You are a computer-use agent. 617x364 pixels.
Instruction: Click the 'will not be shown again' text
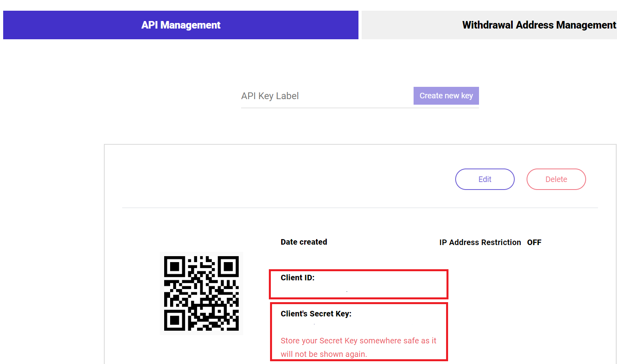[324, 354]
